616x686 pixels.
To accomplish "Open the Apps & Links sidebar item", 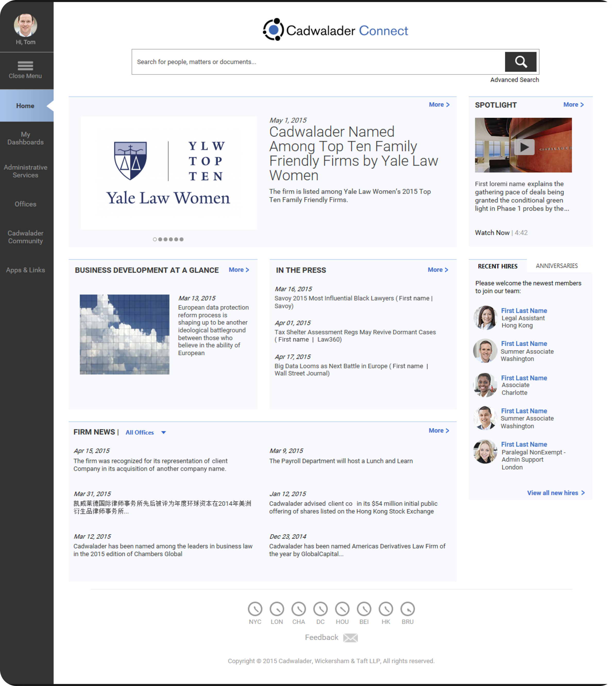I will pos(26,270).
